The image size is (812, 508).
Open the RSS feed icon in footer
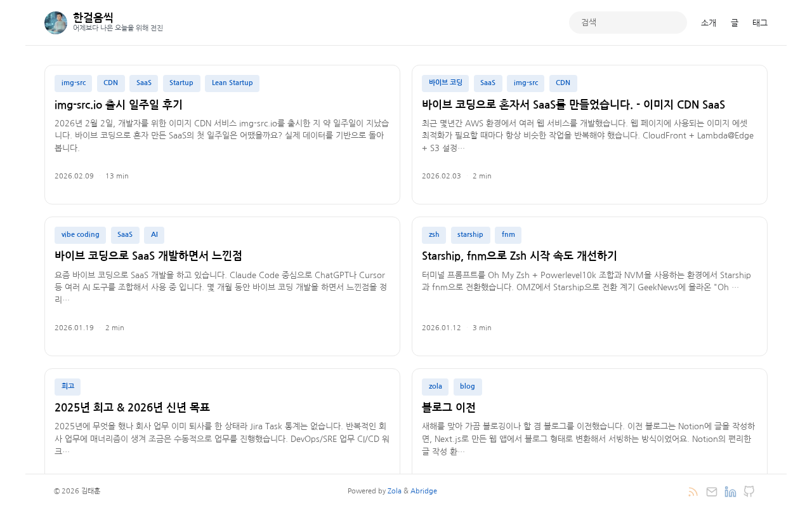pyautogui.click(x=693, y=491)
